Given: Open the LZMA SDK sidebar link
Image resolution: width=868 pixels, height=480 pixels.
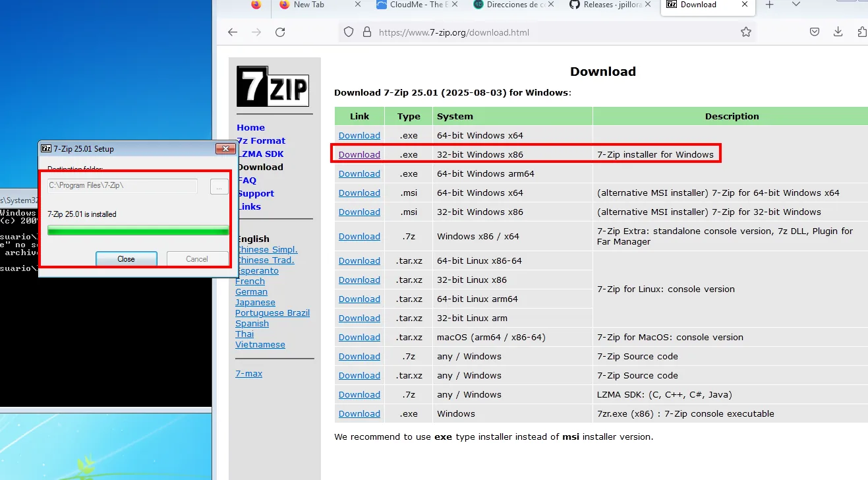Looking at the screenshot, I should (x=260, y=154).
